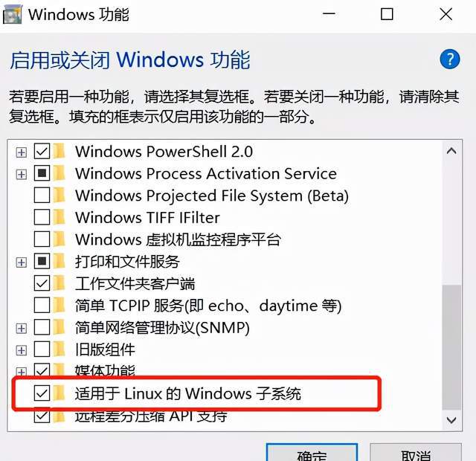476x461 pixels.
Task: Click the blue help question mark icon
Action: coord(449,59)
